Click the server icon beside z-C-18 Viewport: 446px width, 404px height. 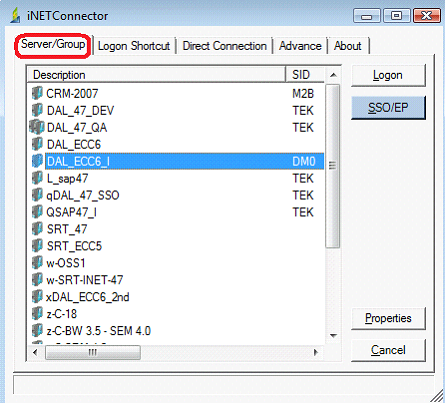[37, 314]
